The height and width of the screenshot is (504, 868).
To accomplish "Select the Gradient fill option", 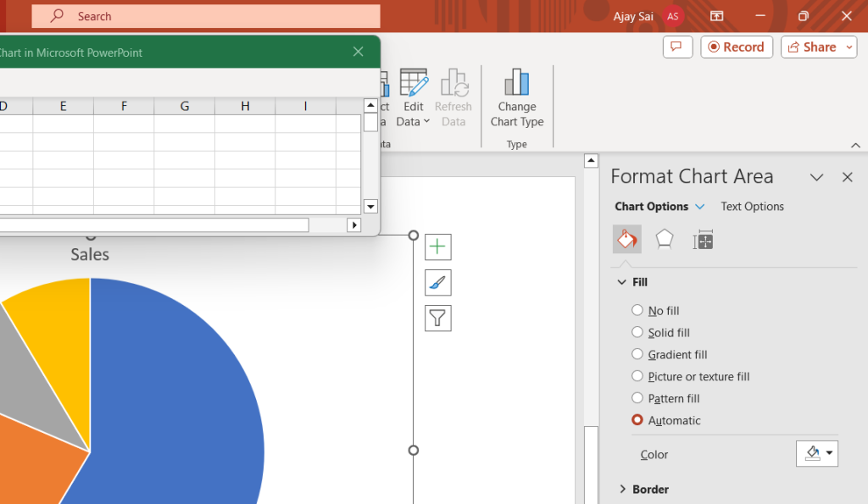I will click(670, 355).
